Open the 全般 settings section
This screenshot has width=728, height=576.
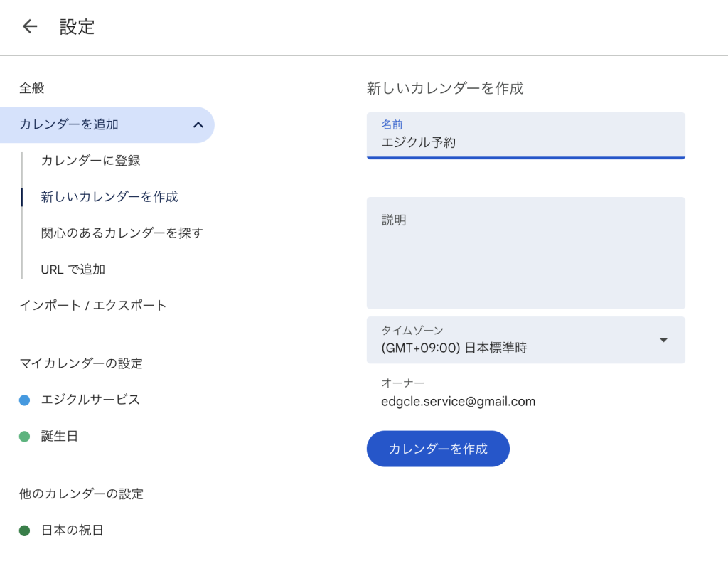tap(31, 87)
